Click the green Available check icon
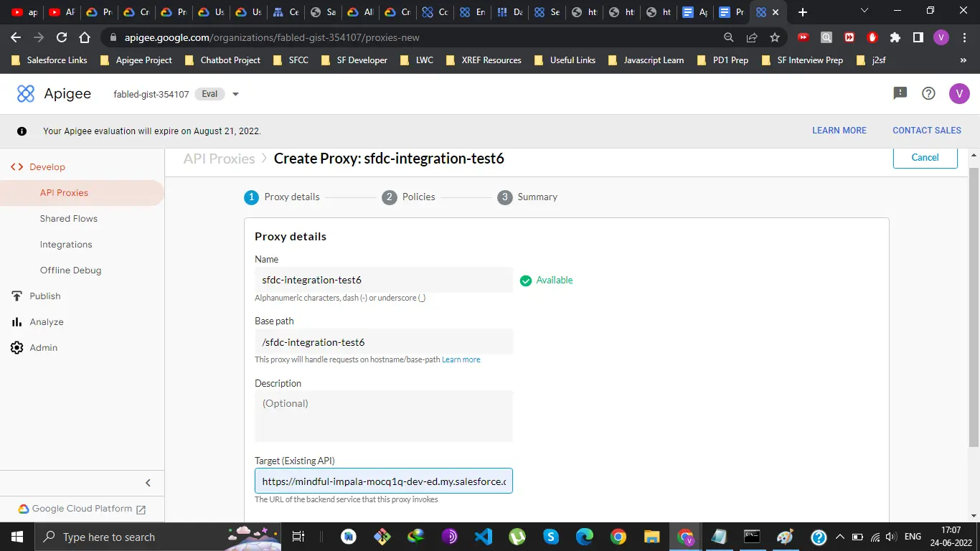Screen dimensions: 980x551 pyautogui.click(x=526, y=281)
